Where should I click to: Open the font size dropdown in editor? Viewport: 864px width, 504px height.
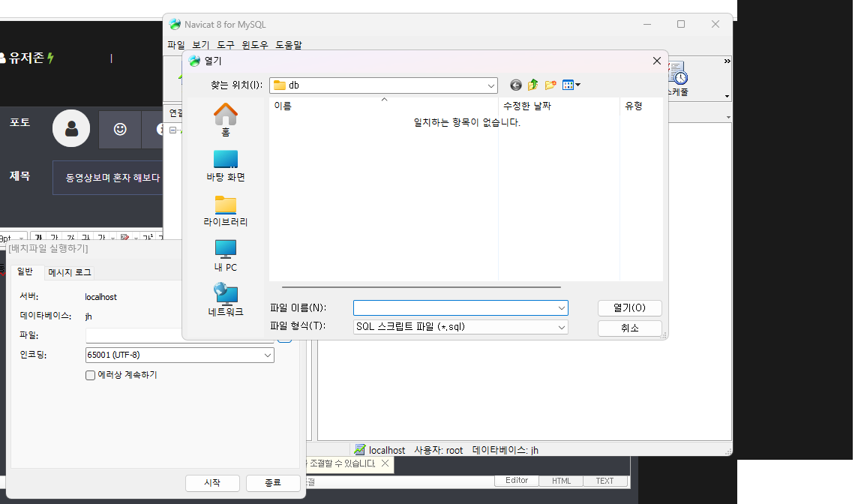pyautogui.click(x=22, y=238)
